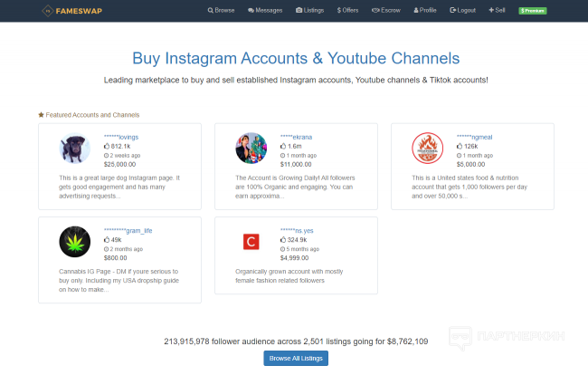Open the Profile page
This screenshot has width=588, height=375.
pos(424,10)
